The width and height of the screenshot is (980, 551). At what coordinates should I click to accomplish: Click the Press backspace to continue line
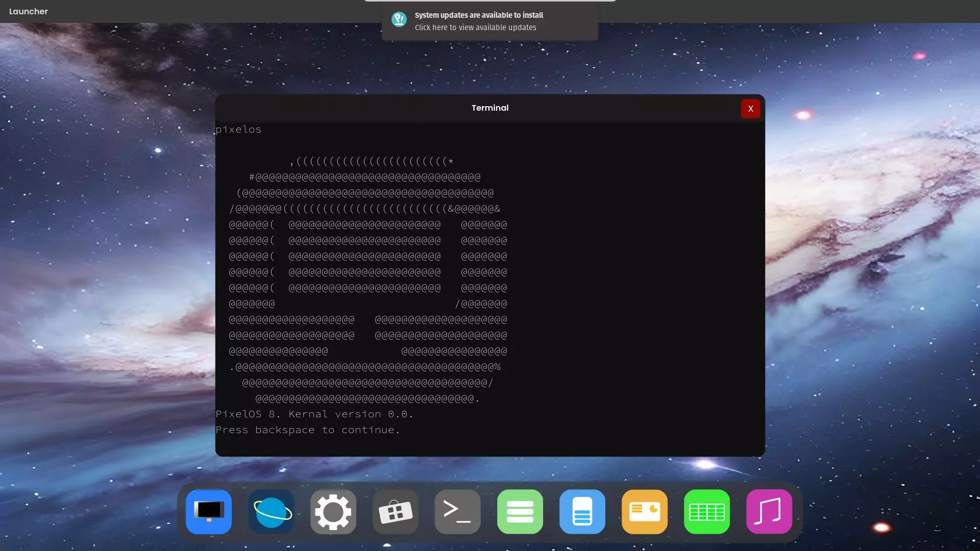pos(308,430)
